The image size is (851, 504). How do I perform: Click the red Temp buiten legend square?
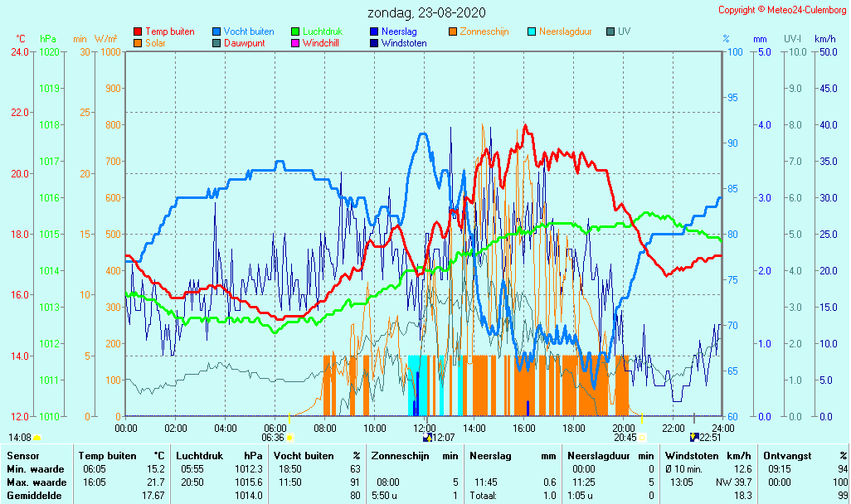[138, 32]
